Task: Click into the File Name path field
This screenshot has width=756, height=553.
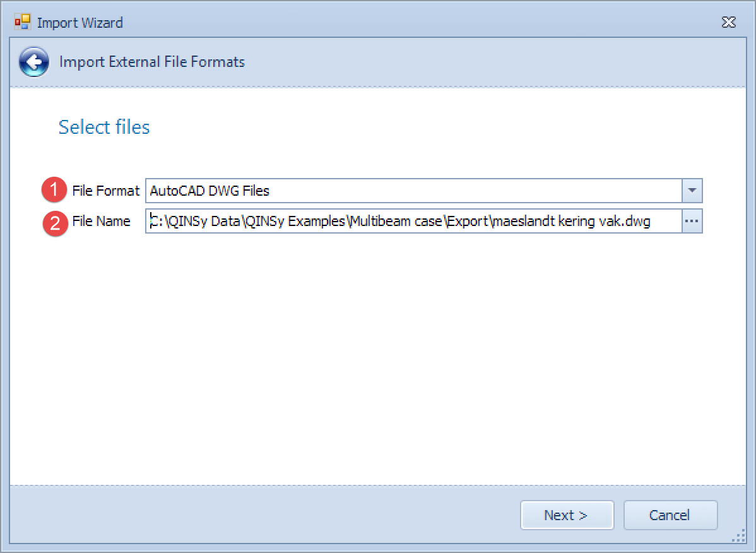Action: click(x=413, y=222)
